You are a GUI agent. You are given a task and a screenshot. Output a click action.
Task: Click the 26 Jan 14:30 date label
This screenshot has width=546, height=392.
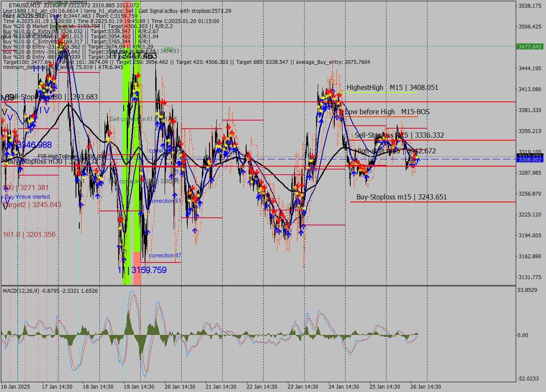click(x=426, y=387)
